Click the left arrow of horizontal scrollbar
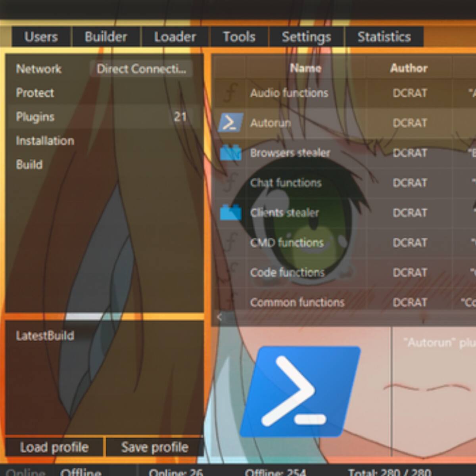The height and width of the screenshot is (476, 476). click(219, 317)
